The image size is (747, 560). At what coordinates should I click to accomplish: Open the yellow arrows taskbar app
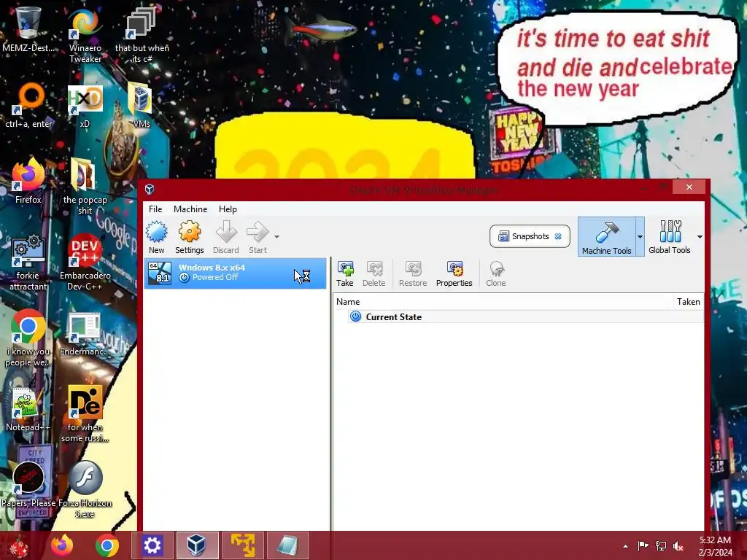(x=242, y=545)
